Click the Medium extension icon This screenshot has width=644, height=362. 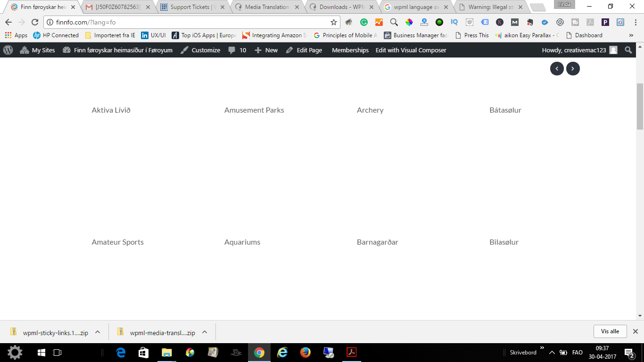(x=514, y=22)
